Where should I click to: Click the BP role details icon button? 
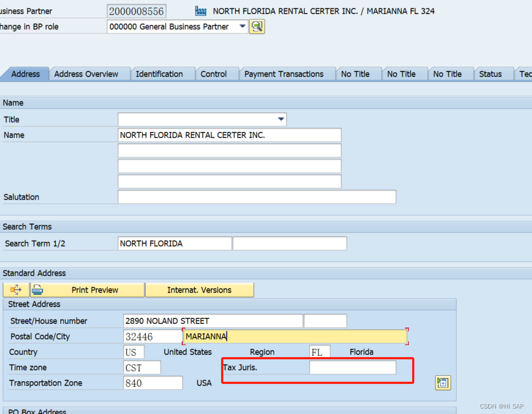click(257, 26)
